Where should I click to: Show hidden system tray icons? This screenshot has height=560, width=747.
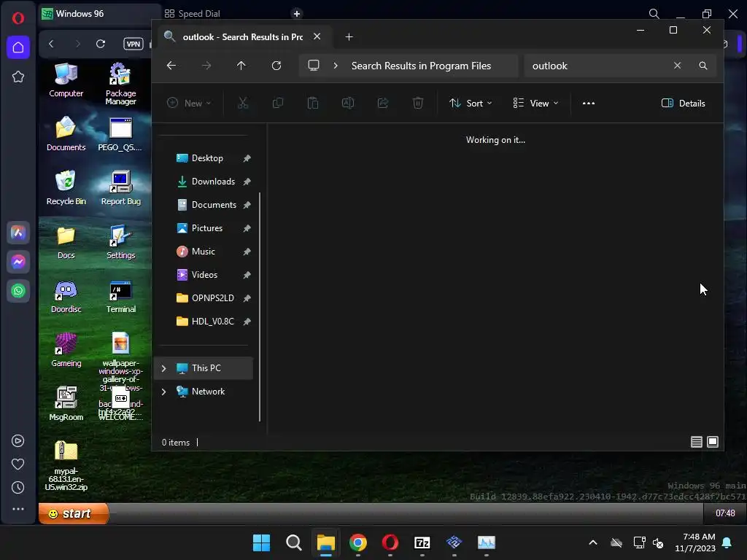593,542
